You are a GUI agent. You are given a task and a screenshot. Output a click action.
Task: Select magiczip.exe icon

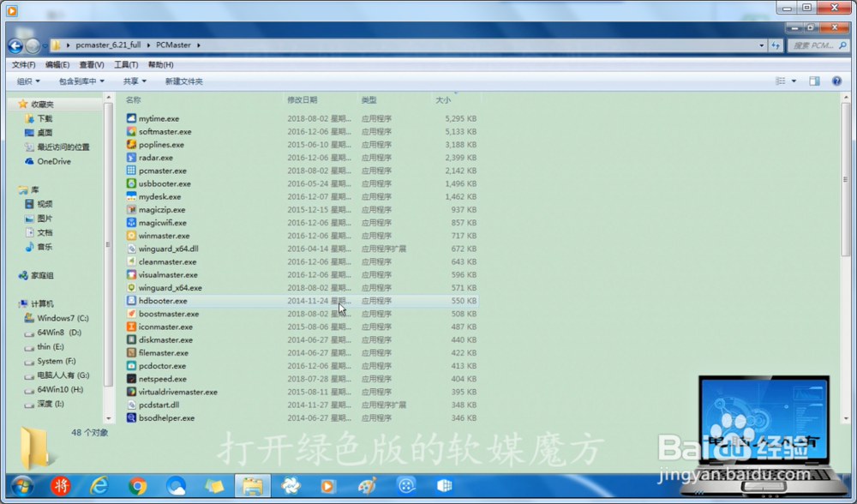point(131,209)
